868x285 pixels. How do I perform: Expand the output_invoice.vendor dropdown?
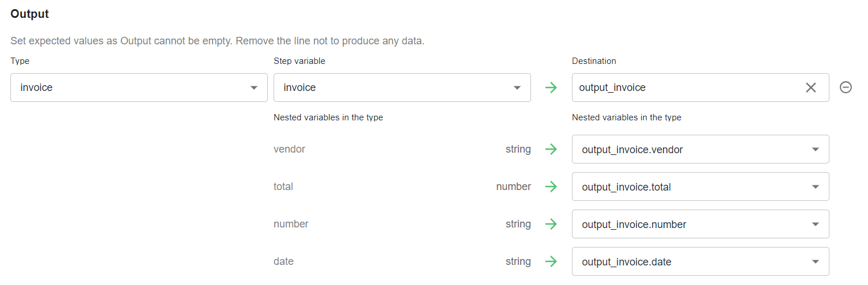(700, 149)
